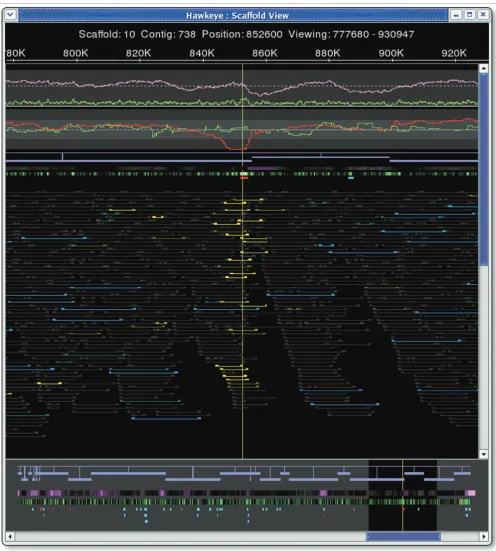Click the 900K ruler label
Screen dimensions: 496x552
[x=391, y=53]
